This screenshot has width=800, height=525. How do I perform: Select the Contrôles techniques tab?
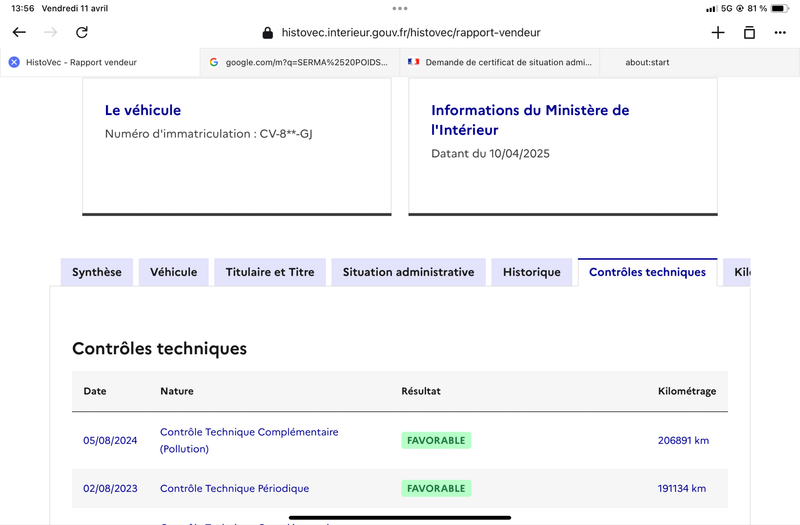(x=647, y=272)
